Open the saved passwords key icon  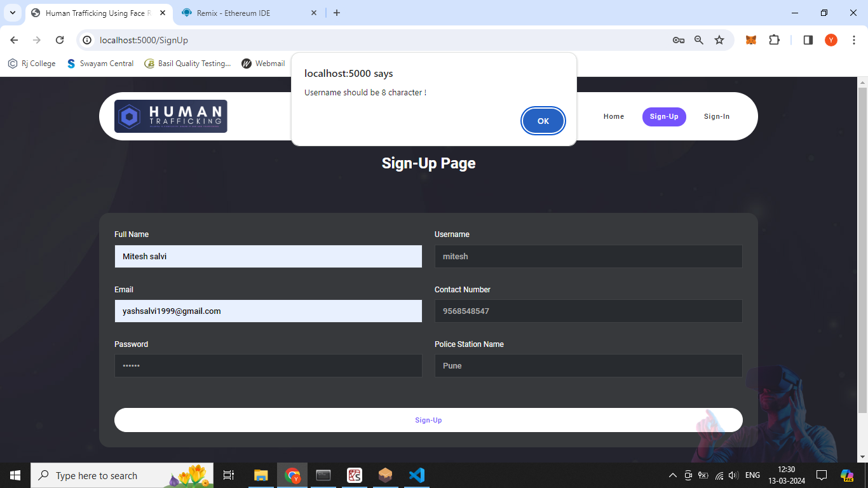pos(678,40)
